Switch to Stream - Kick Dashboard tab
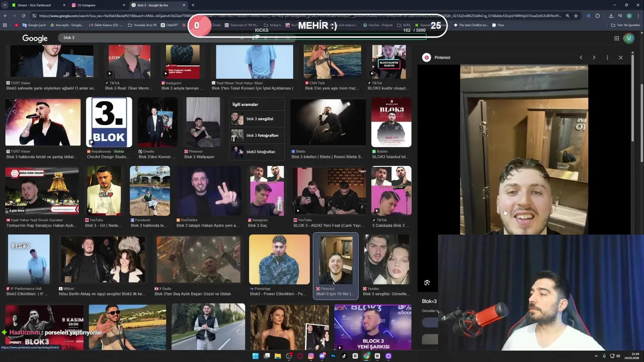Viewport: 644px width, 362px height. point(34,5)
